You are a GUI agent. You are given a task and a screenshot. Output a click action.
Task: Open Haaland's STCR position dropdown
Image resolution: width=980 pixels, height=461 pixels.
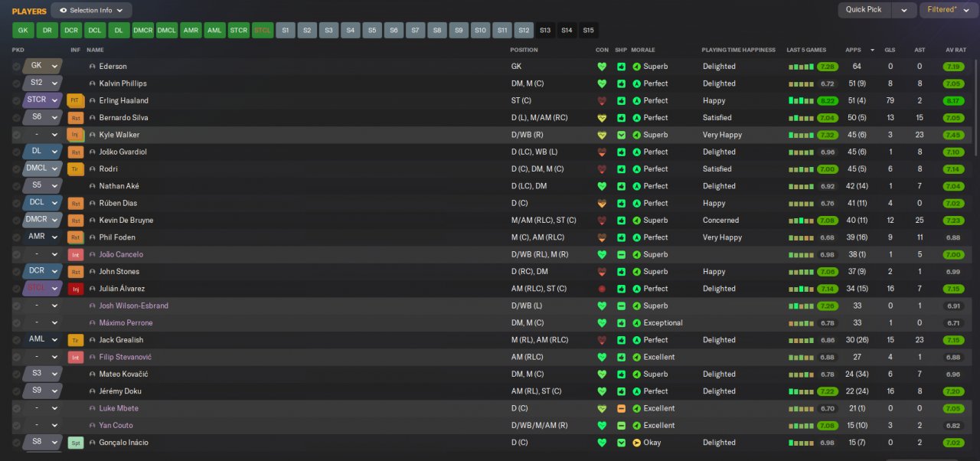point(54,100)
